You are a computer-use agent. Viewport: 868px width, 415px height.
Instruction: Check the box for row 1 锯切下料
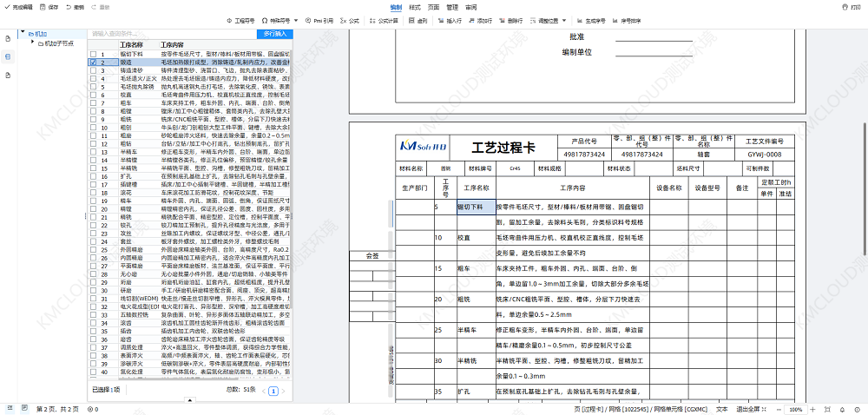pyautogui.click(x=93, y=54)
